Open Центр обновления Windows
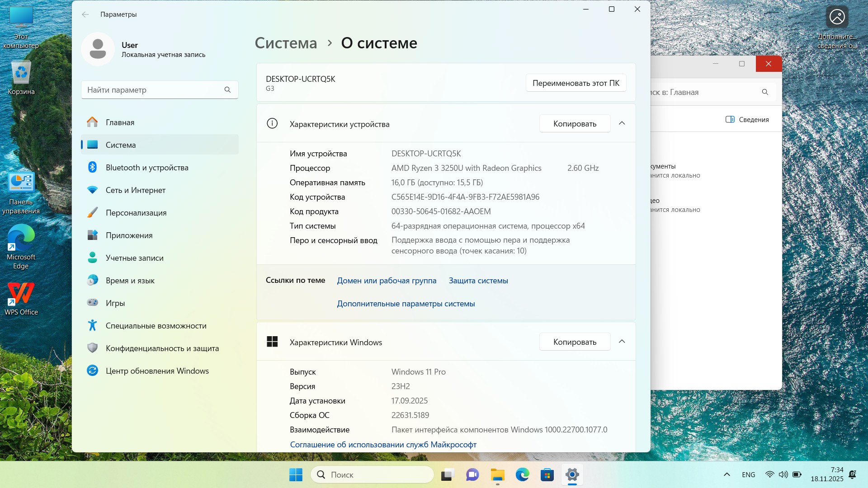The image size is (868, 488). 157,371
